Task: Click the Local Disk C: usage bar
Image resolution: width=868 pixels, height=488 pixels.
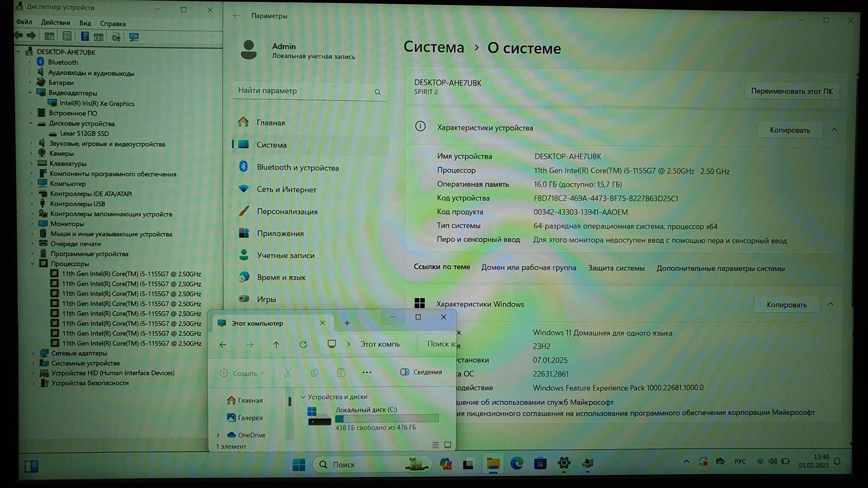Action: point(387,419)
